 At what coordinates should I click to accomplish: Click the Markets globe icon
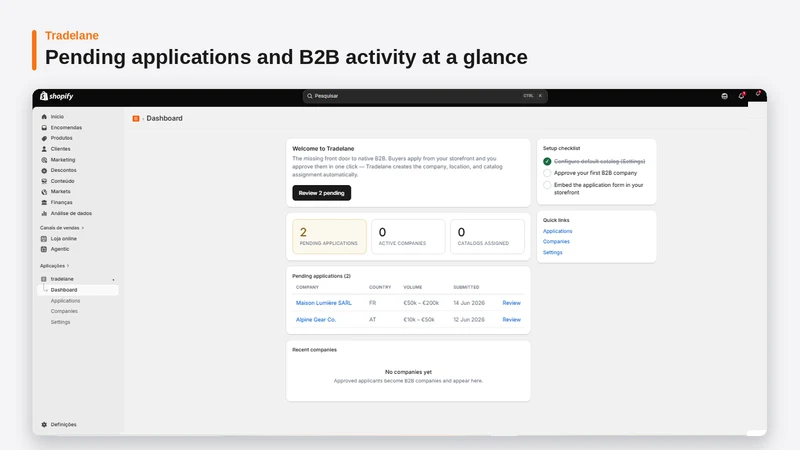tap(44, 192)
